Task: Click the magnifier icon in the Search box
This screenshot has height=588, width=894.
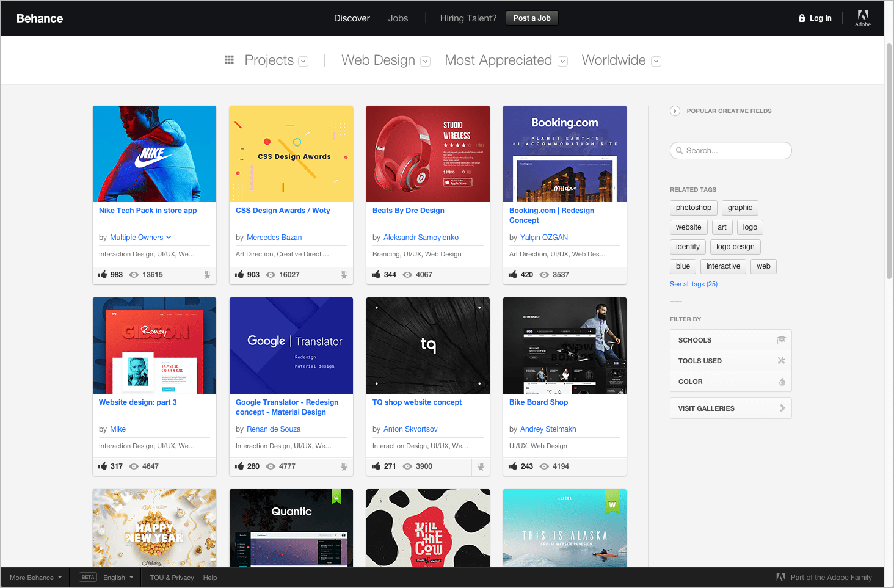Action: point(680,150)
